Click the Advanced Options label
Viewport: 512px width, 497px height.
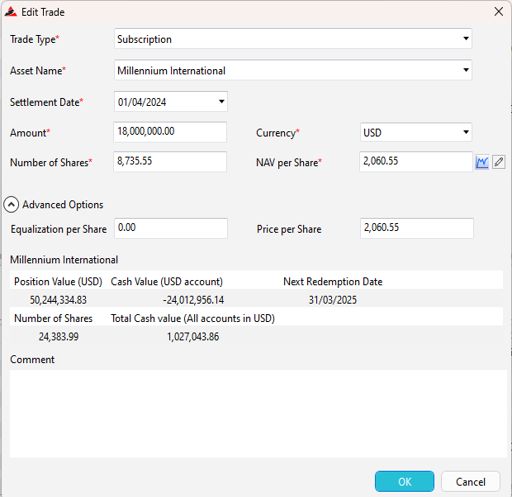tap(63, 205)
